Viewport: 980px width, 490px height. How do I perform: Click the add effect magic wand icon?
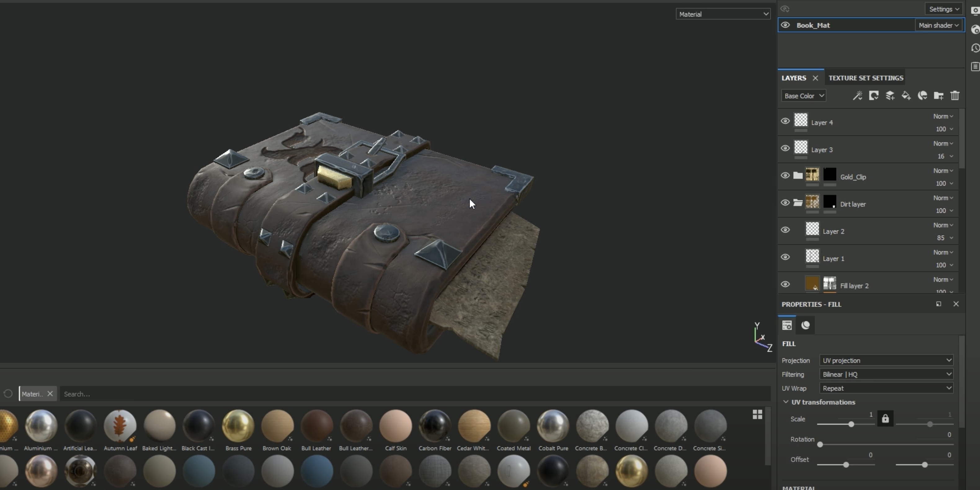[x=857, y=96]
